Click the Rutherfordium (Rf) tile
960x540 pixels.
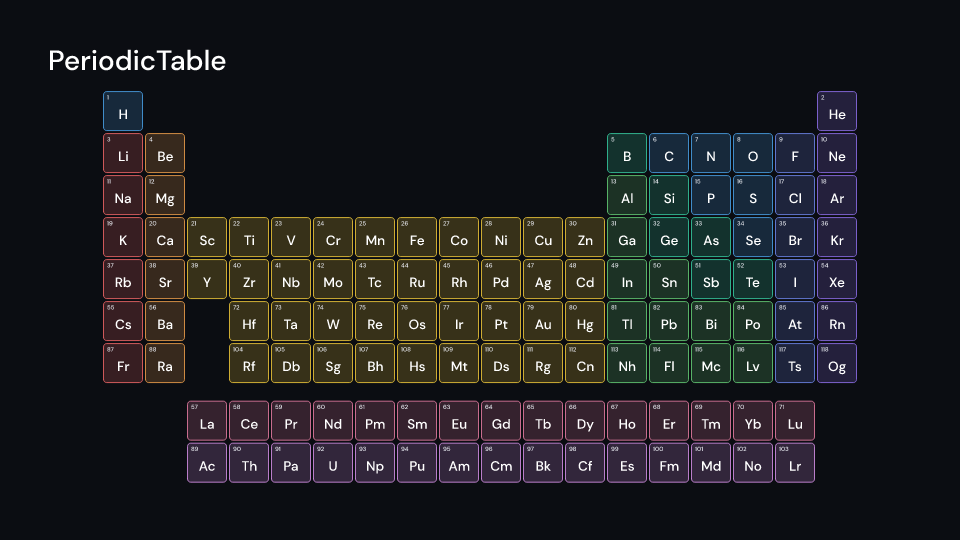pos(249,363)
